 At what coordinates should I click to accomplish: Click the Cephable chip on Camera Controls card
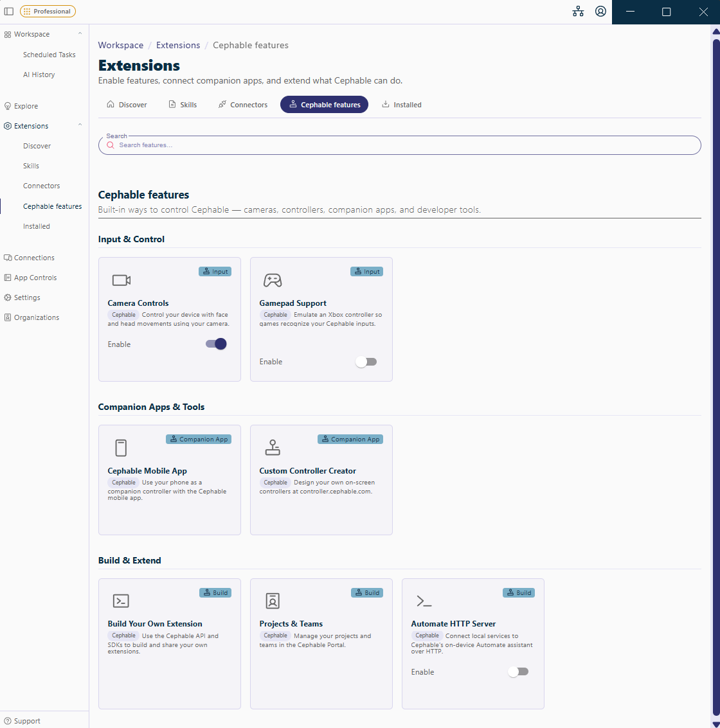[x=123, y=315]
